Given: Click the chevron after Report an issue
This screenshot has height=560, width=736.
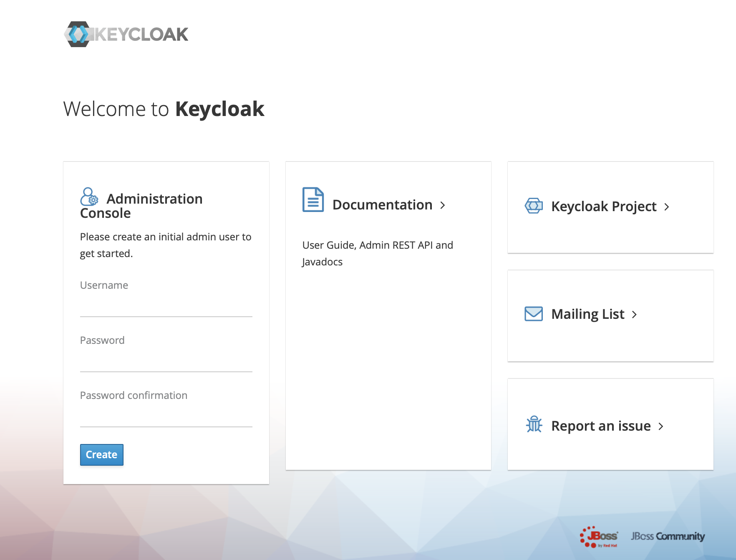Looking at the screenshot, I should click(x=660, y=426).
